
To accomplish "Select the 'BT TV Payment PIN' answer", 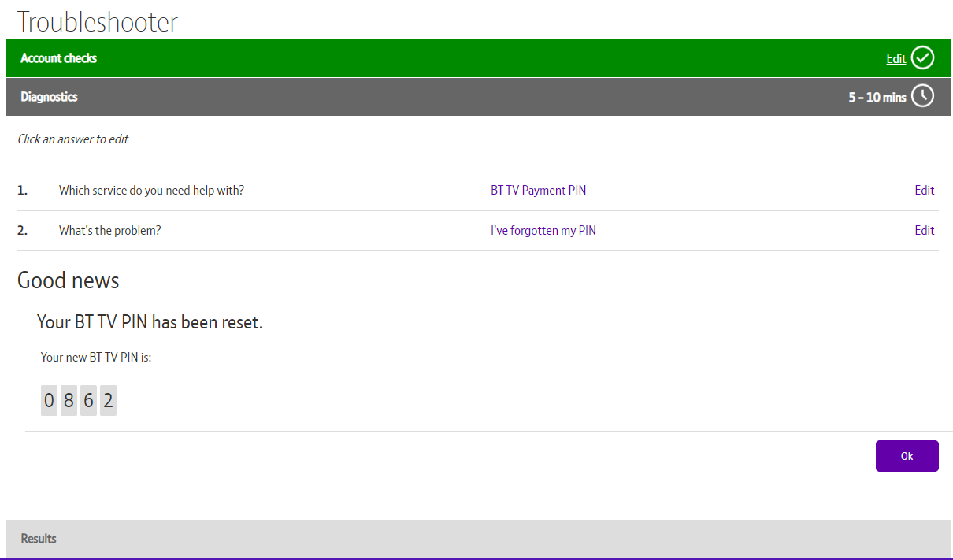I will tap(538, 191).
